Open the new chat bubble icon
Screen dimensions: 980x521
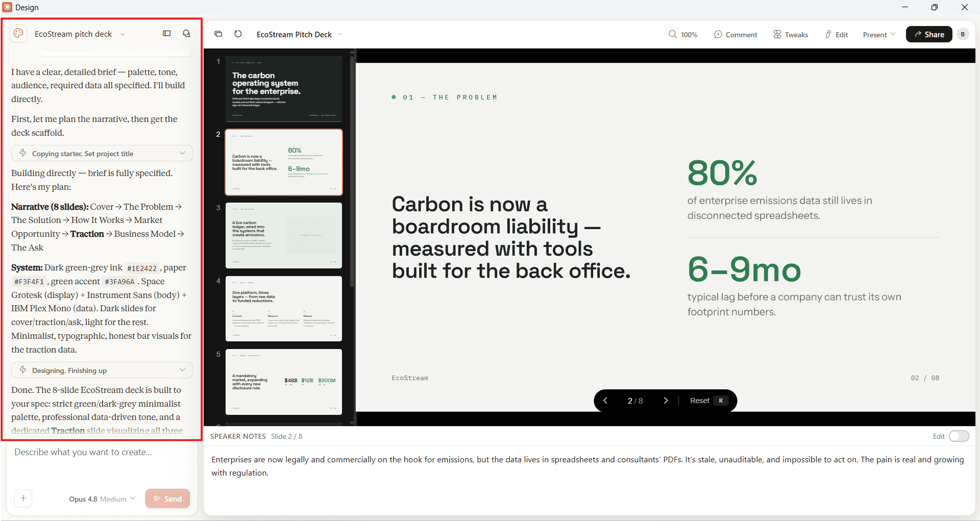pos(186,34)
